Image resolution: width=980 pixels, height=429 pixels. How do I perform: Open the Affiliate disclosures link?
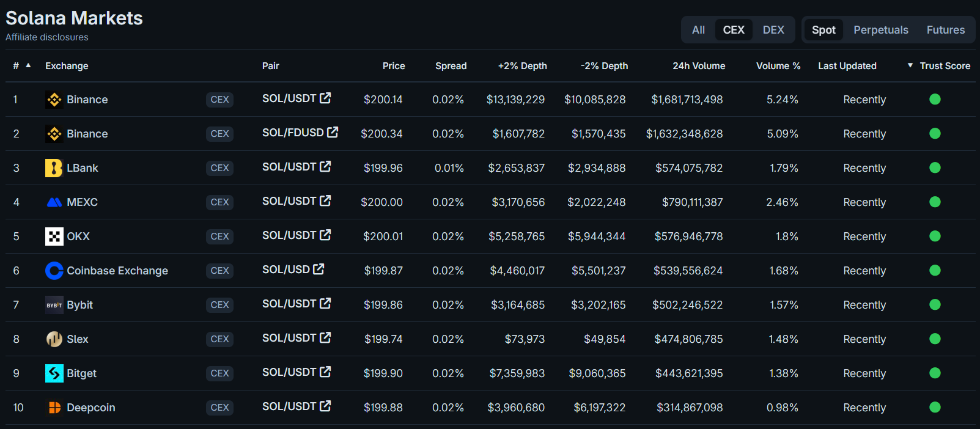click(x=46, y=37)
